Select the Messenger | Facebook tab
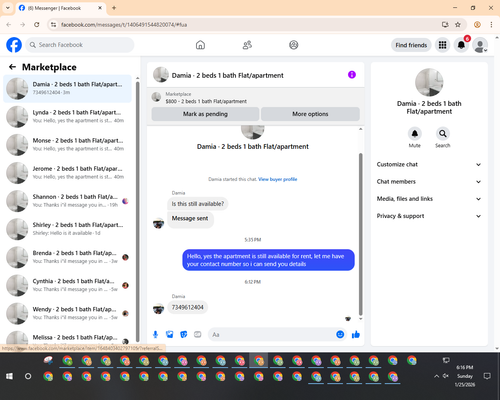The height and width of the screenshot is (400, 500). click(x=60, y=8)
